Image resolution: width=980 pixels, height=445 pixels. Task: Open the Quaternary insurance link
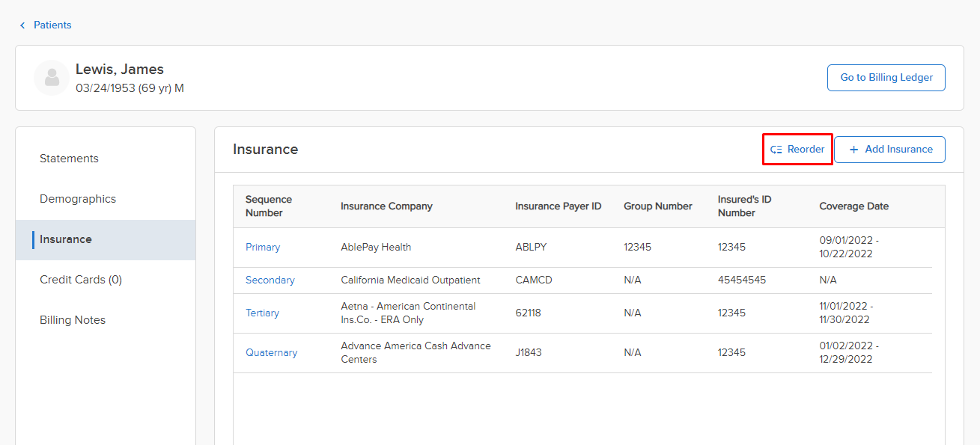pyautogui.click(x=271, y=353)
